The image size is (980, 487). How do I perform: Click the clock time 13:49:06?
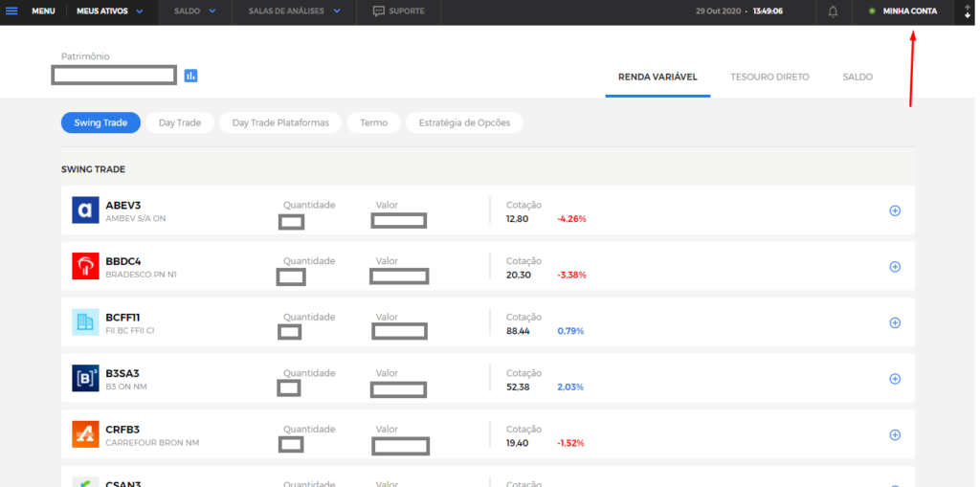point(768,11)
